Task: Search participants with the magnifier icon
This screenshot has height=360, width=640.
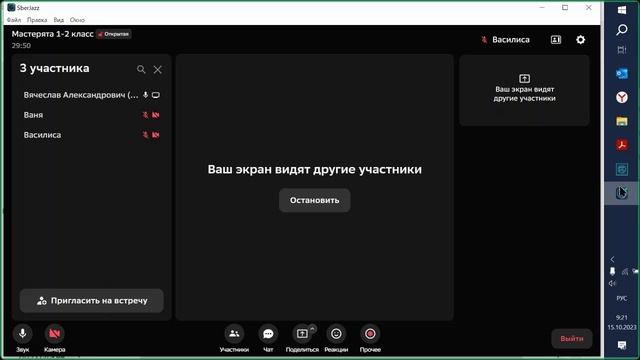Action: [x=141, y=69]
